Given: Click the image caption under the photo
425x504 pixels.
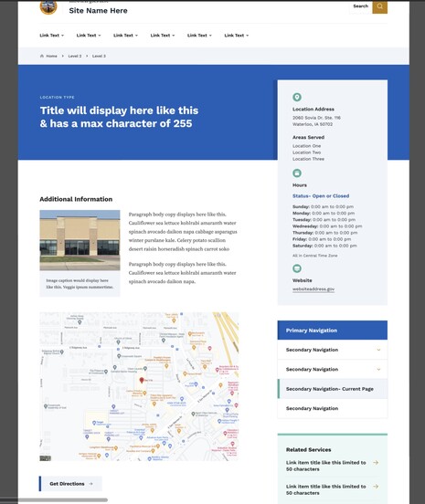Looking at the screenshot, I should coord(80,283).
